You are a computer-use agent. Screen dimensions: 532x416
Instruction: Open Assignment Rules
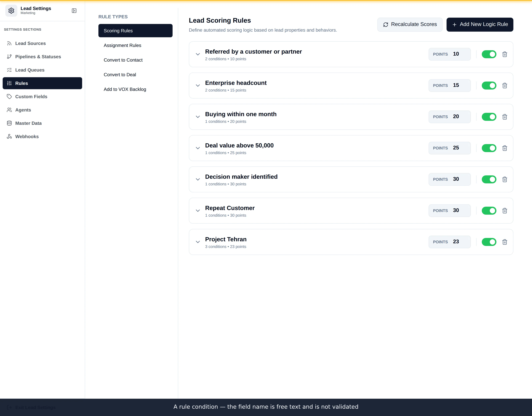(x=135, y=45)
